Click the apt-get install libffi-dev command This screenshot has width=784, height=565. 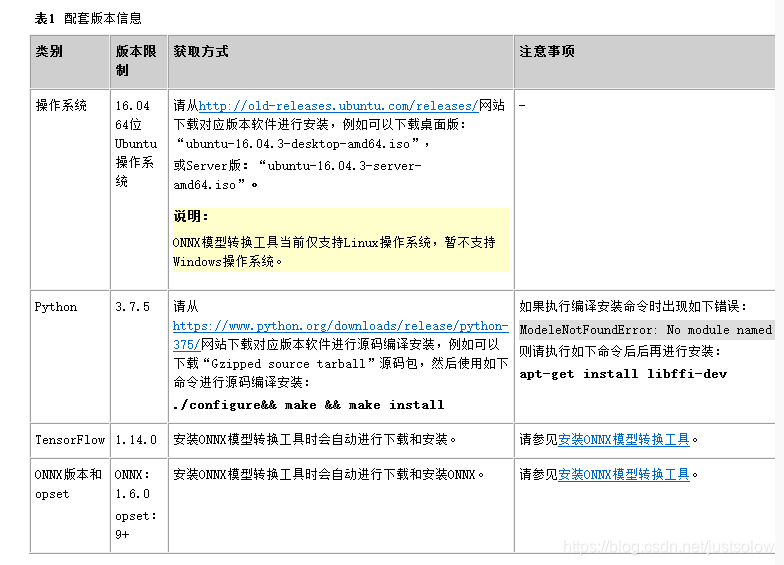tap(623, 374)
